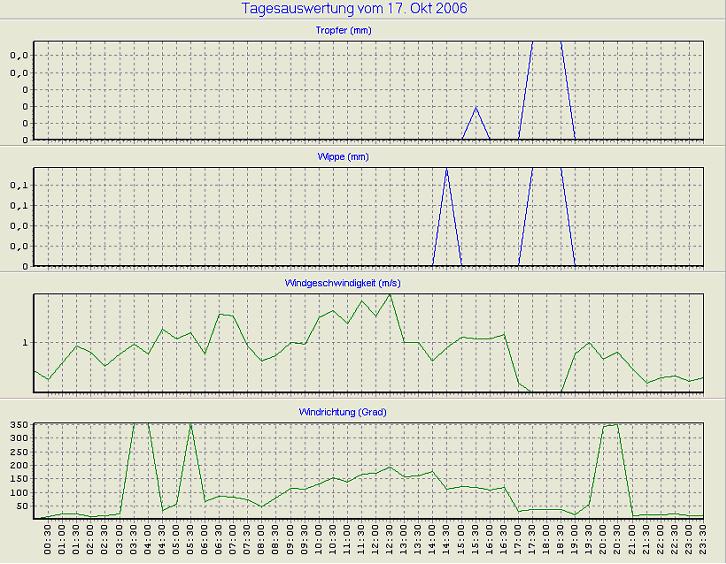
Task: Select the 12:30 time label on x-axis
Action: [390, 542]
